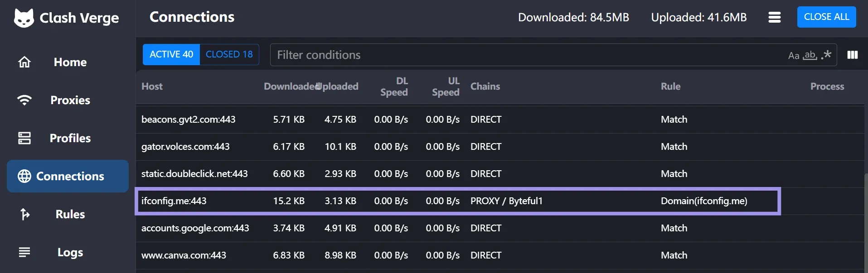868x273 pixels.
Task: Toggle match whole word filter
Action: click(810, 55)
